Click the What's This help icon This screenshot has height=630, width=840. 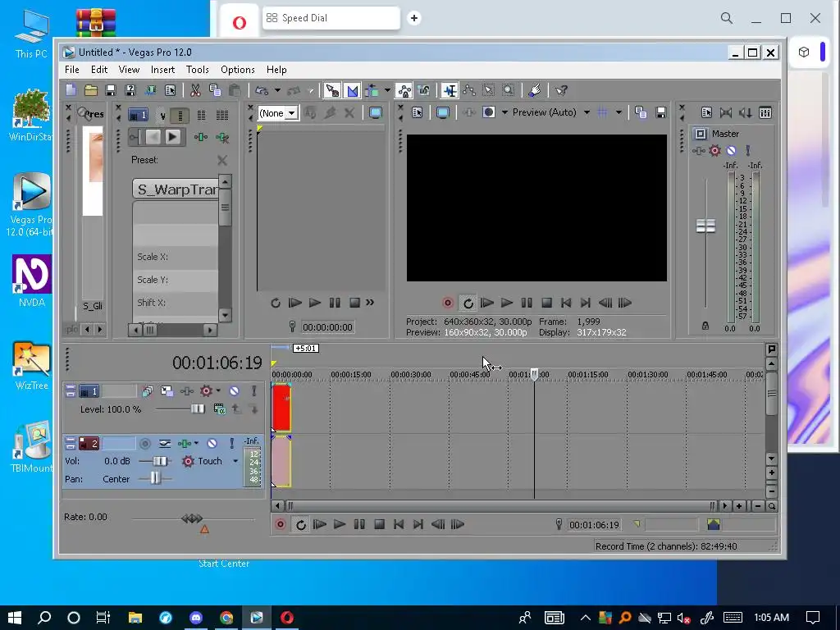pos(561,90)
